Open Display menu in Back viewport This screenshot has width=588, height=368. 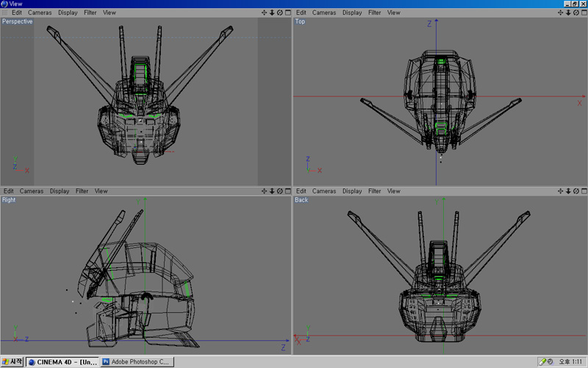coord(352,191)
